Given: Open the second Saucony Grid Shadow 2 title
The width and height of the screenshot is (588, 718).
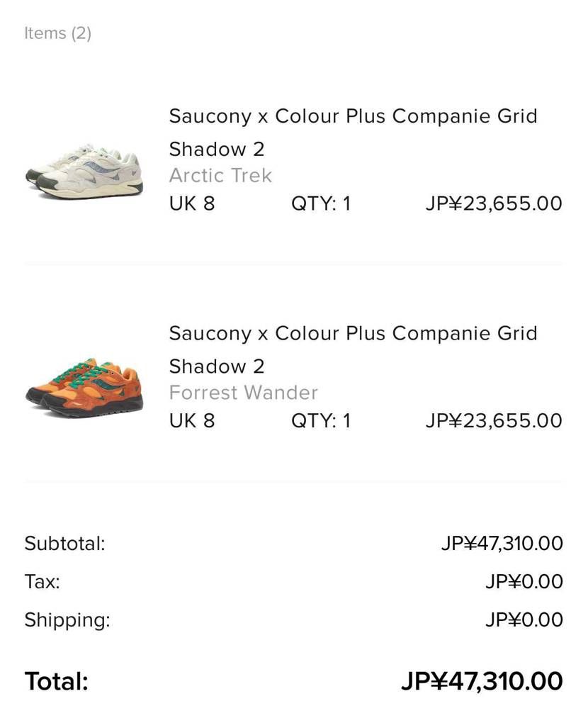Looking at the screenshot, I should coord(353,349).
